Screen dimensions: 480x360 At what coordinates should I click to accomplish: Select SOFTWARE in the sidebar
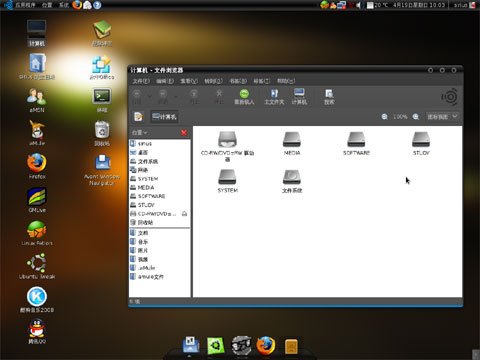click(159, 196)
